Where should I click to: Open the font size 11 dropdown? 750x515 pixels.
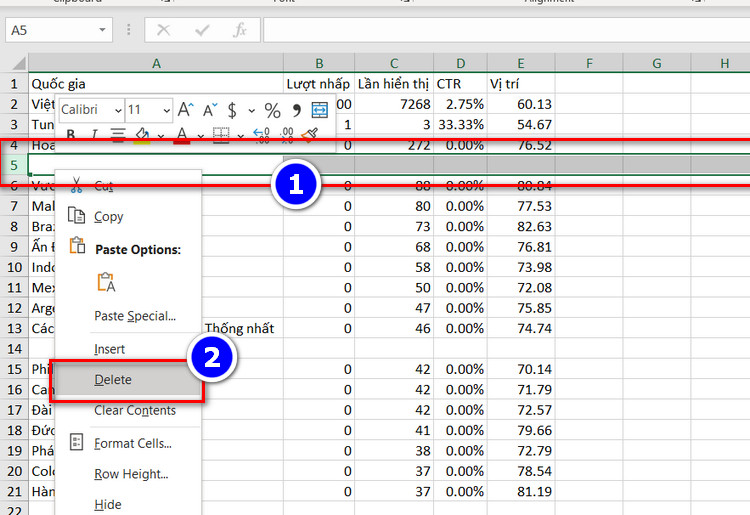(x=166, y=111)
